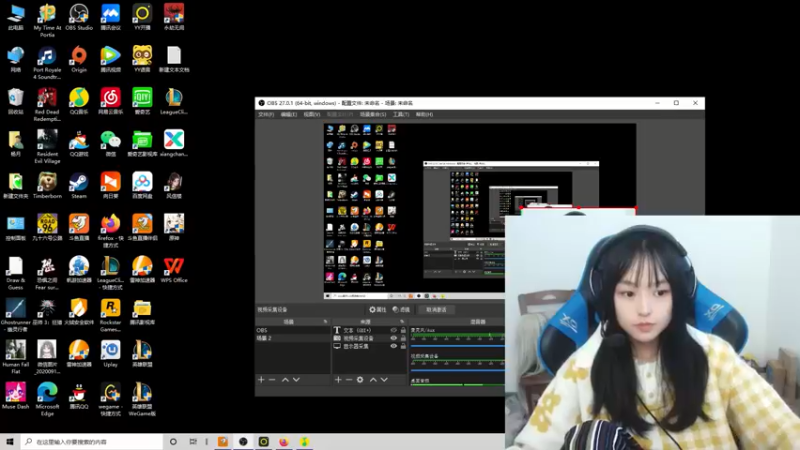
Task: Open the Human Fall Flat desktop shortcut
Action: click(15, 357)
